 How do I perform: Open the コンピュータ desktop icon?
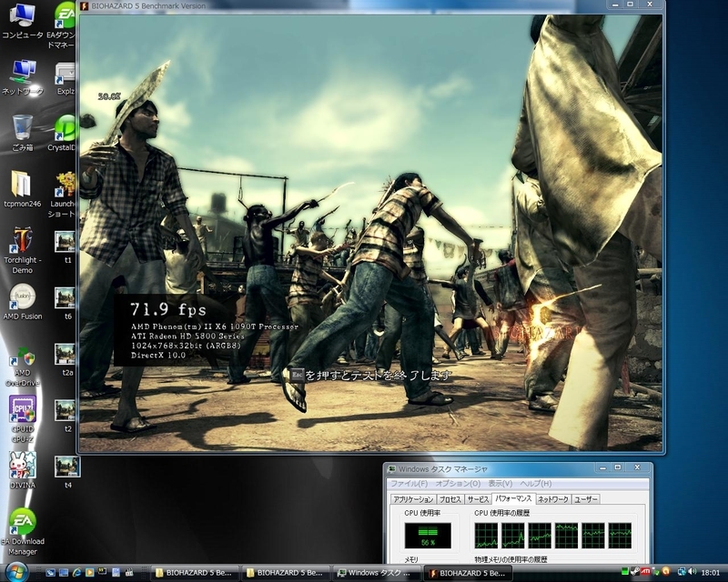[x=22, y=21]
